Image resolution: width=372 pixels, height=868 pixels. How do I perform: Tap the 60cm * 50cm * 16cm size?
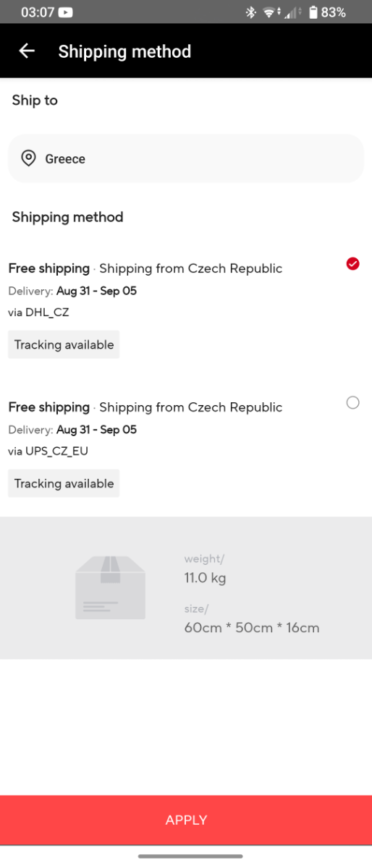coord(252,627)
